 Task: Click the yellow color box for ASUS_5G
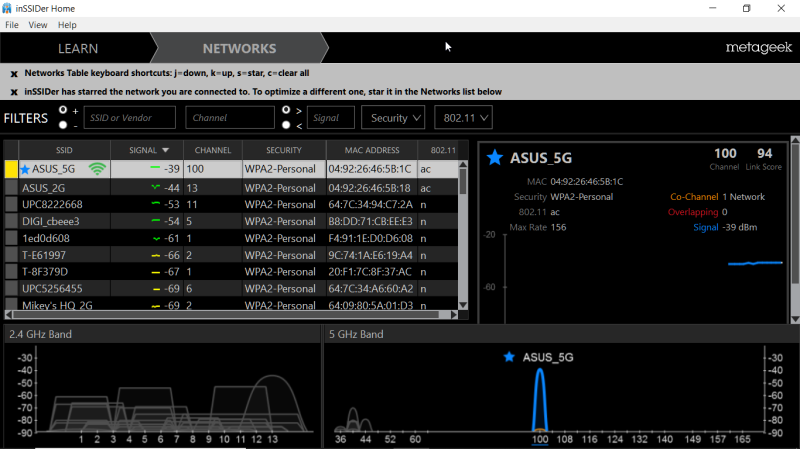[11, 169]
